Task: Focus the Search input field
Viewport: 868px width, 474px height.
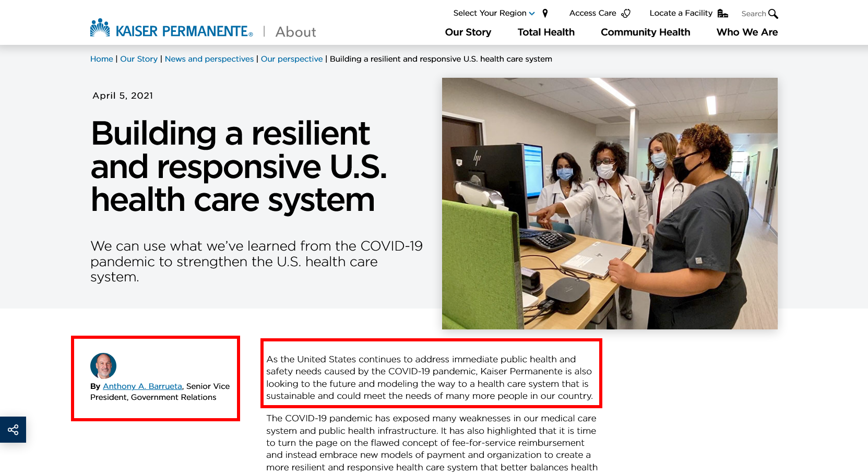Action: point(754,14)
